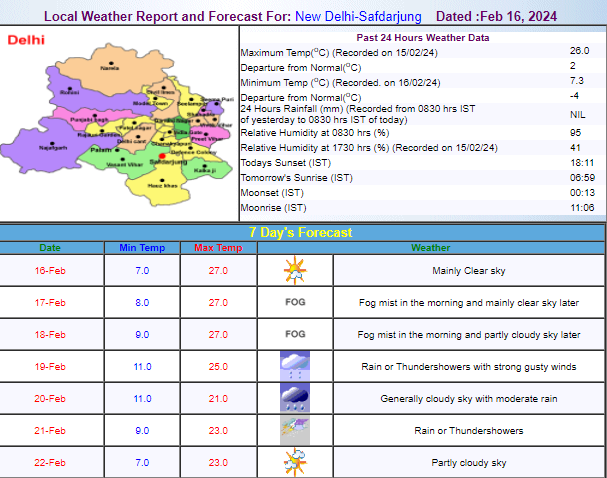Click the moonrise time 11:06
Image resolution: width=607 pixels, height=478 pixels.
tap(582, 208)
